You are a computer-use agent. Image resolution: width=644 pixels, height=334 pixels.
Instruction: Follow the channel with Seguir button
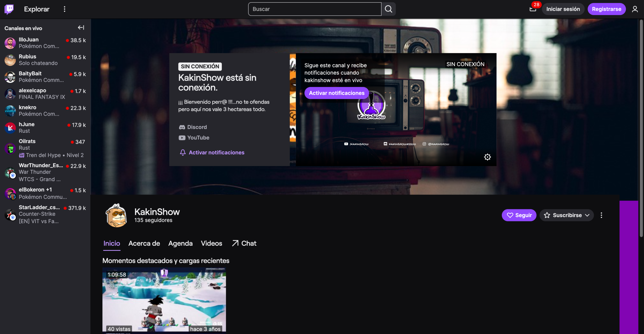point(519,215)
